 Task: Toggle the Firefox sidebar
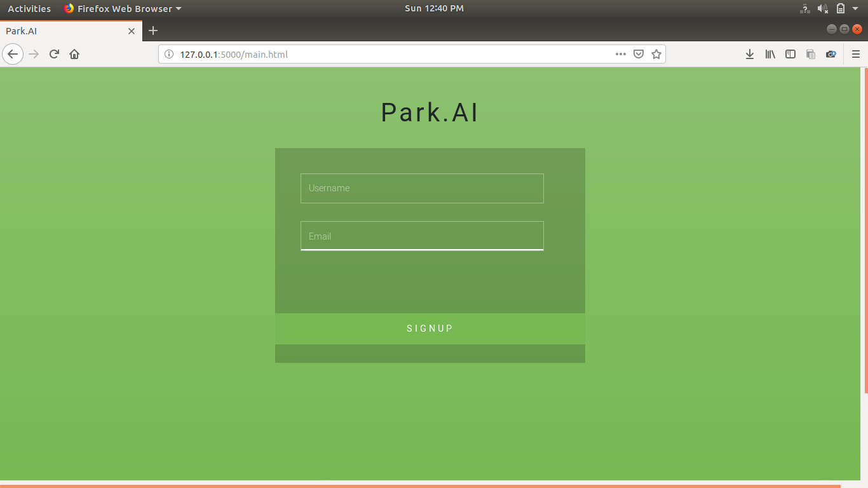(790, 54)
